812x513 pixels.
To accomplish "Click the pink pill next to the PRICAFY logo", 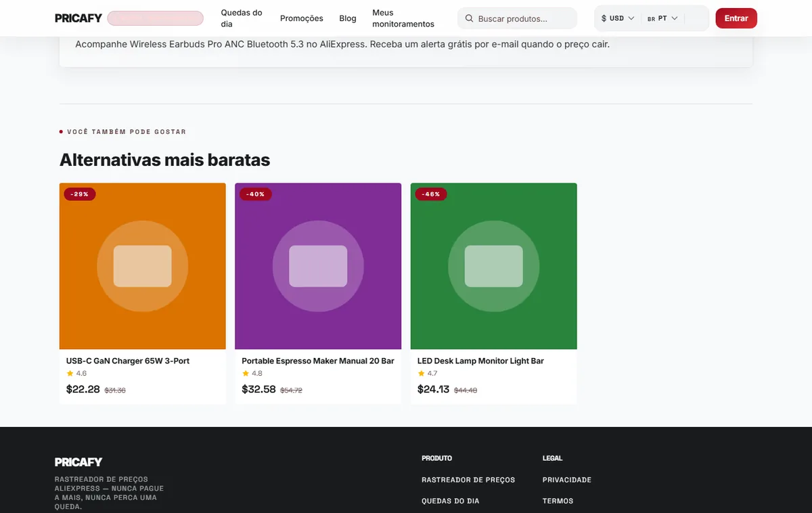I will (x=155, y=18).
